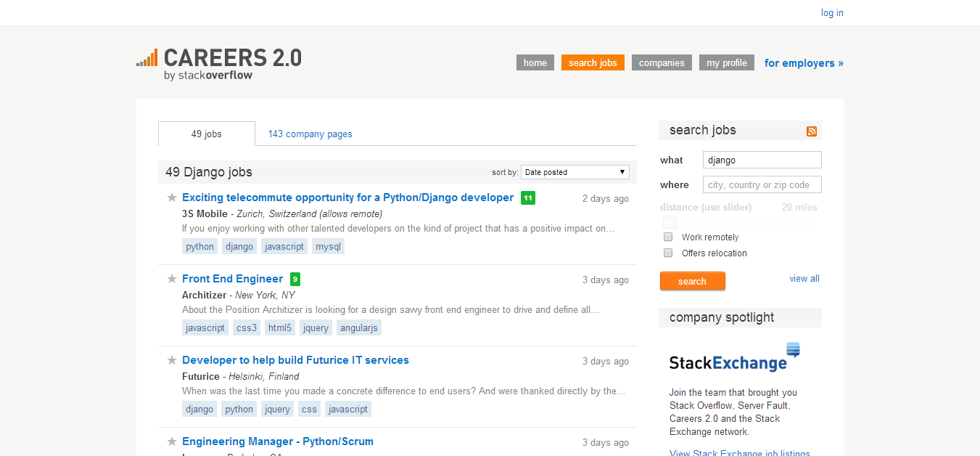Go to the home navigation tab
980x456 pixels.
(x=535, y=63)
